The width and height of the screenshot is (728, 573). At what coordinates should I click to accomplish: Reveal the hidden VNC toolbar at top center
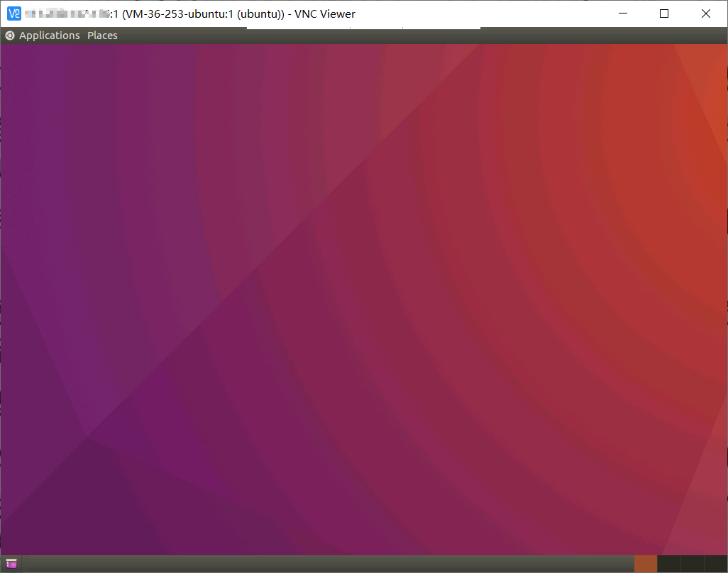(x=363, y=28)
